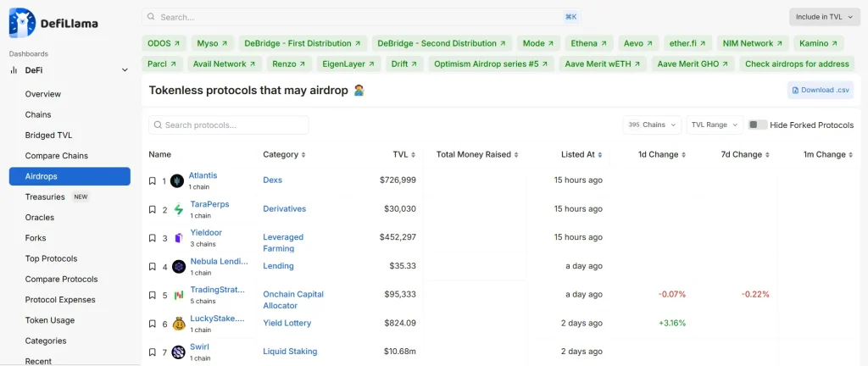Click the $10.68m TVL value
This screenshot has width=868, height=366.
(x=400, y=352)
